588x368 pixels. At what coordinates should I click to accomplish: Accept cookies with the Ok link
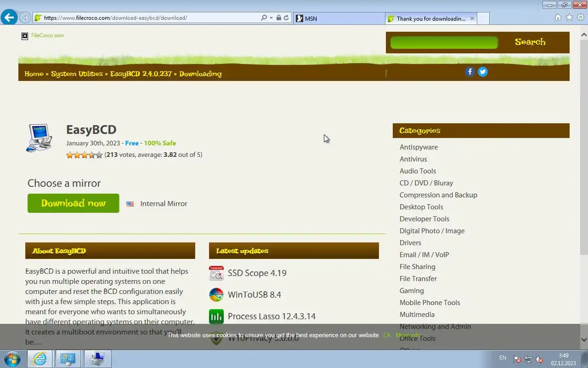[x=387, y=335]
